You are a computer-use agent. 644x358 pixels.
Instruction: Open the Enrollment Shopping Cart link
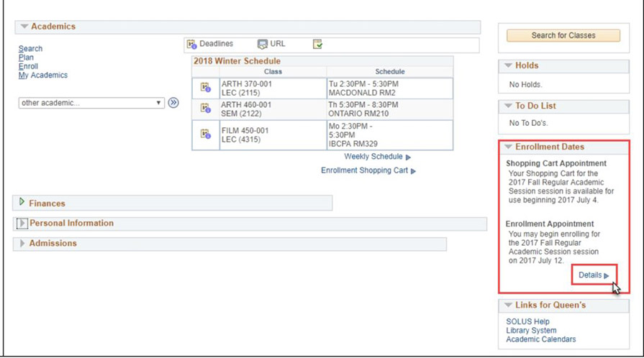point(364,170)
